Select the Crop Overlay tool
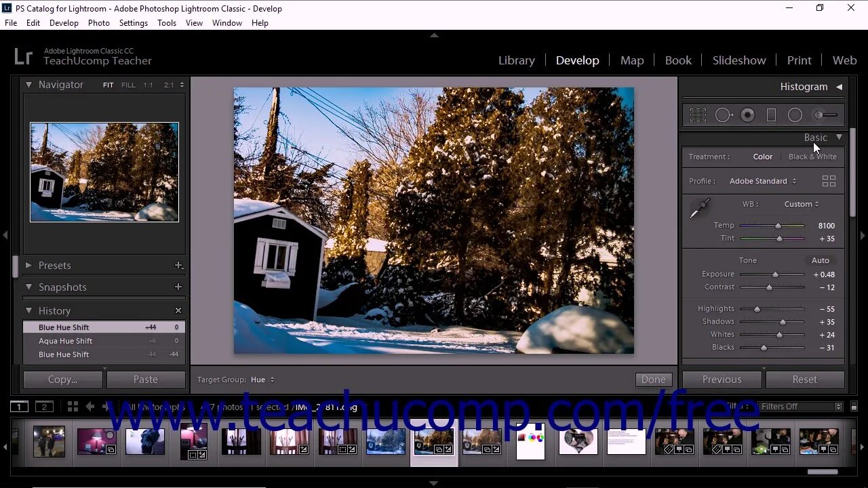The height and width of the screenshot is (488, 868). (698, 115)
